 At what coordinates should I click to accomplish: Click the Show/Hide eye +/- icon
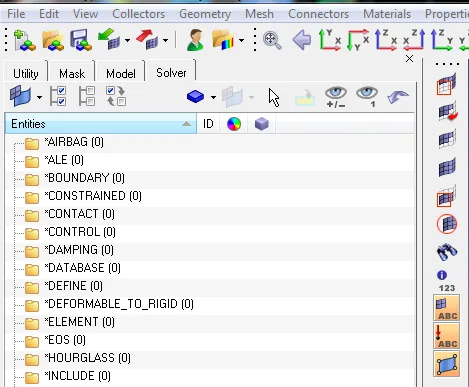tap(336, 97)
